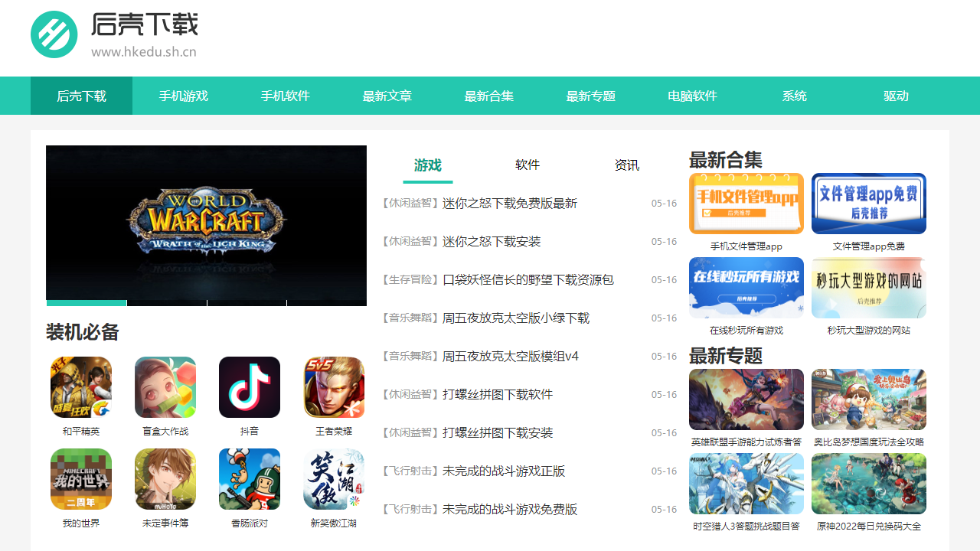Open the article 周五夜放克太空版模组v4
This screenshot has width=980, height=551.
[x=511, y=357]
